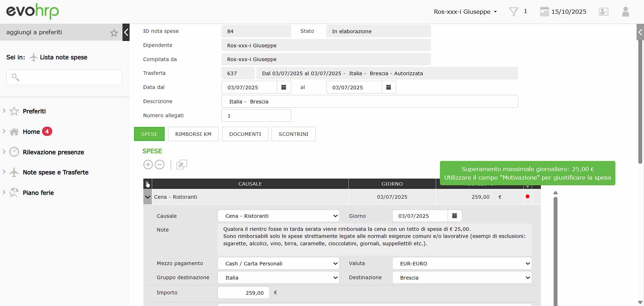
Task: Open calendar picker for Data dal field
Action: [284, 87]
